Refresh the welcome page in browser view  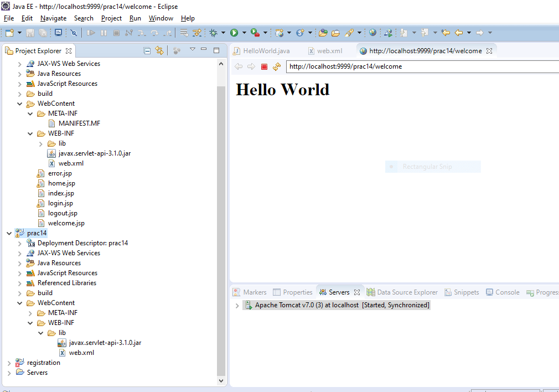[x=276, y=66]
